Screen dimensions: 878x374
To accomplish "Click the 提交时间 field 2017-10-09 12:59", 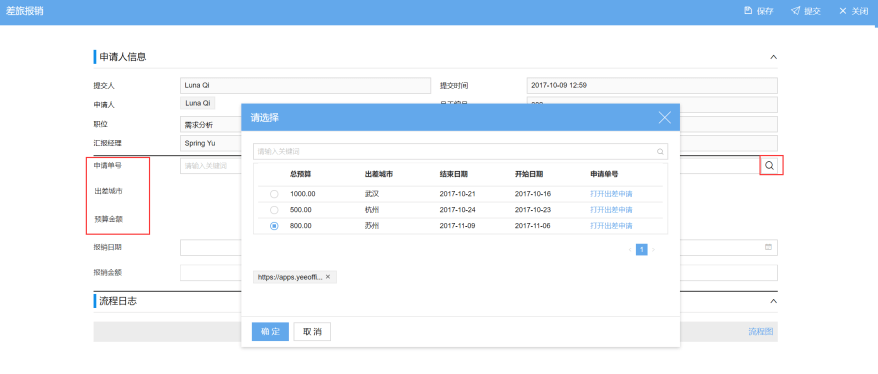I will click(652, 86).
